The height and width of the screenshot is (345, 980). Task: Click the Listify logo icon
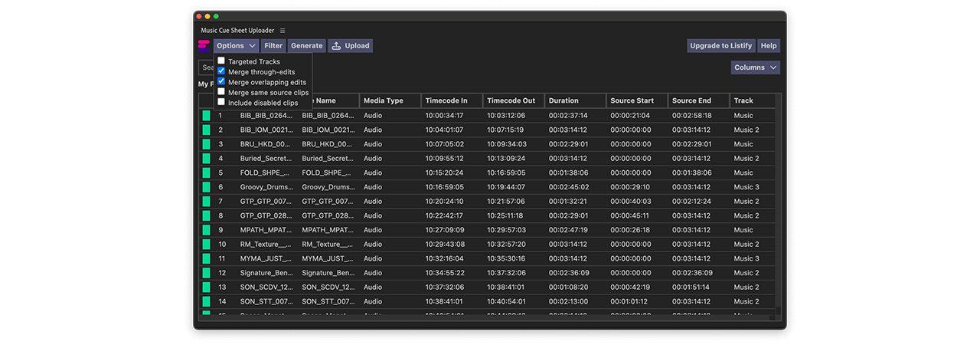pyautogui.click(x=204, y=46)
